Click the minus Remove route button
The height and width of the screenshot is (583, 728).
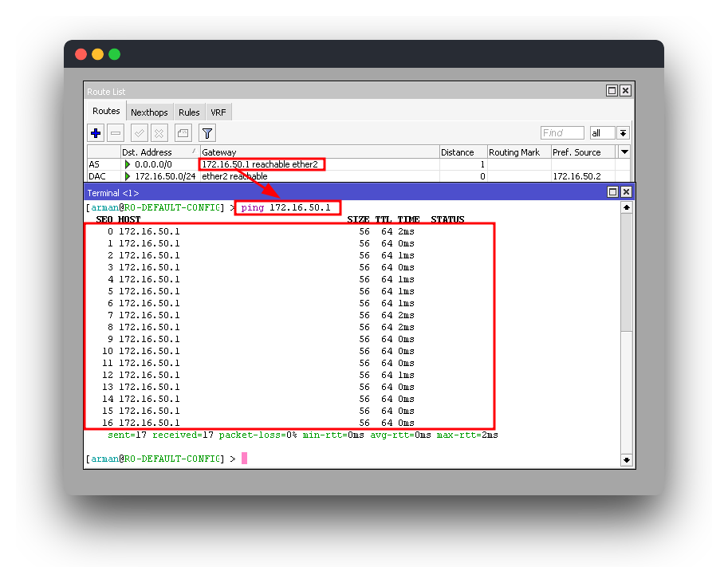(116, 133)
